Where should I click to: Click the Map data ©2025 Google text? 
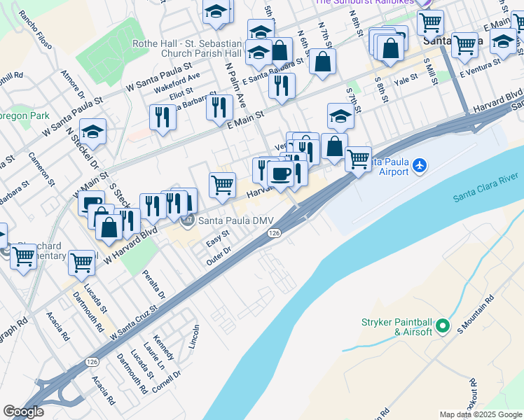point(481,414)
